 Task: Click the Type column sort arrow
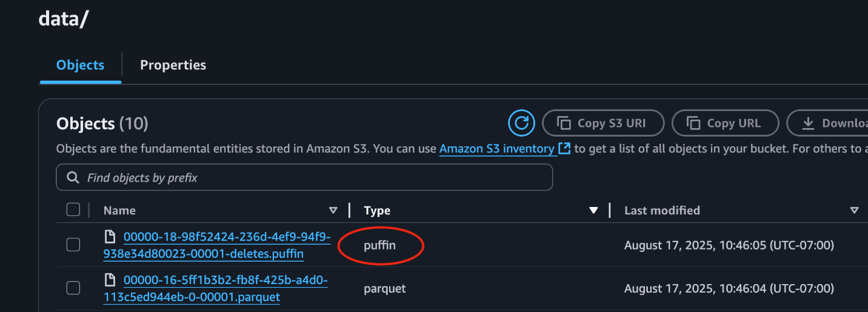coord(593,211)
